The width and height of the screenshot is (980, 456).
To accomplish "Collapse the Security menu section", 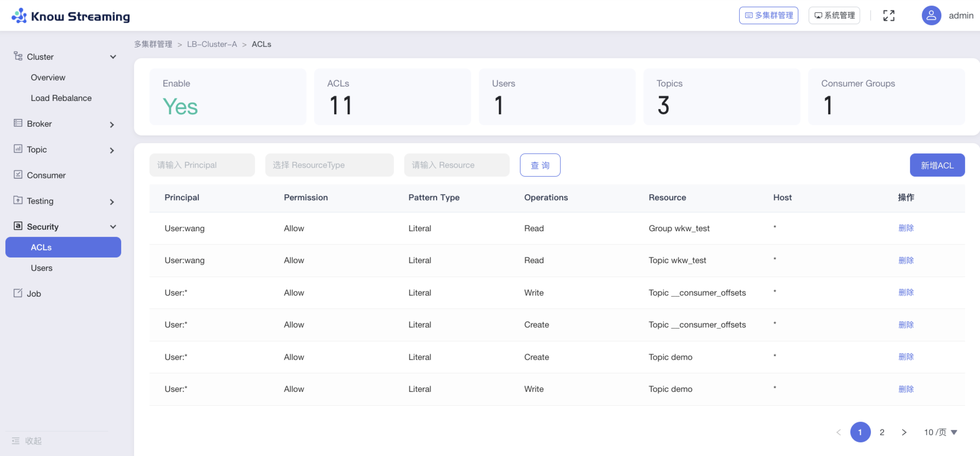I will pyautogui.click(x=113, y=227).
